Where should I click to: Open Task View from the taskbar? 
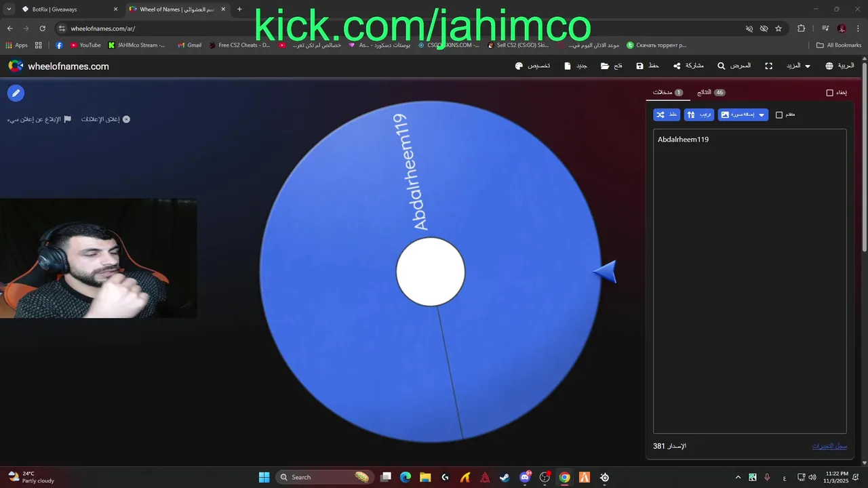click(x=386, y=477)
